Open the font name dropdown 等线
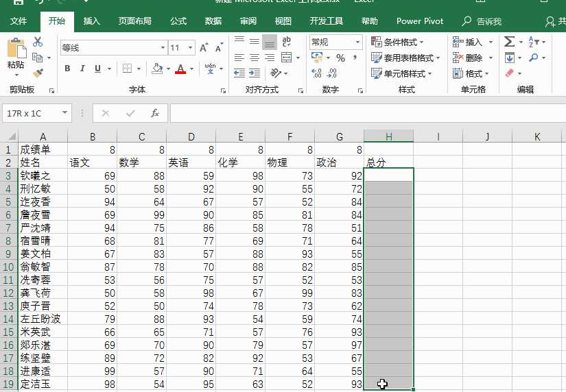Screen dimensions: 566x392 (163, 47)
